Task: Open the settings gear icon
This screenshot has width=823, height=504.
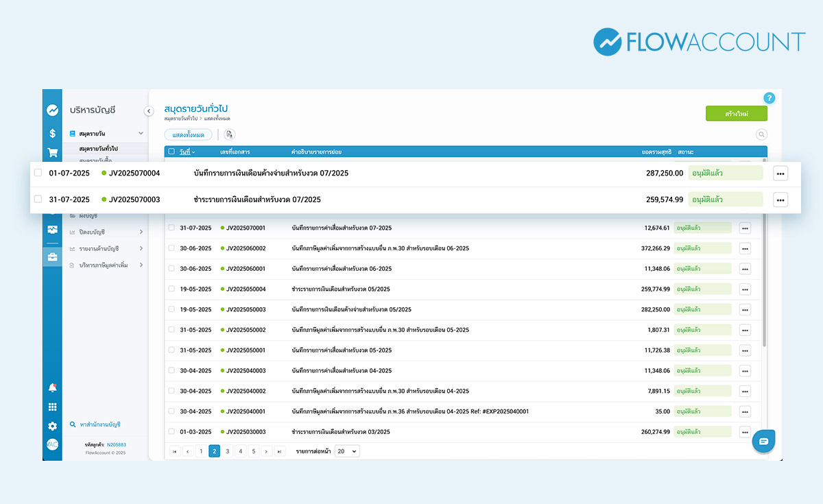Action: click(x=52, y=426)
